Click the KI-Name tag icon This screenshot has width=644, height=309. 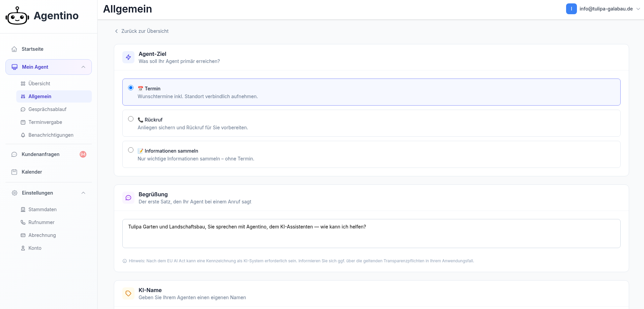(128, 293)
